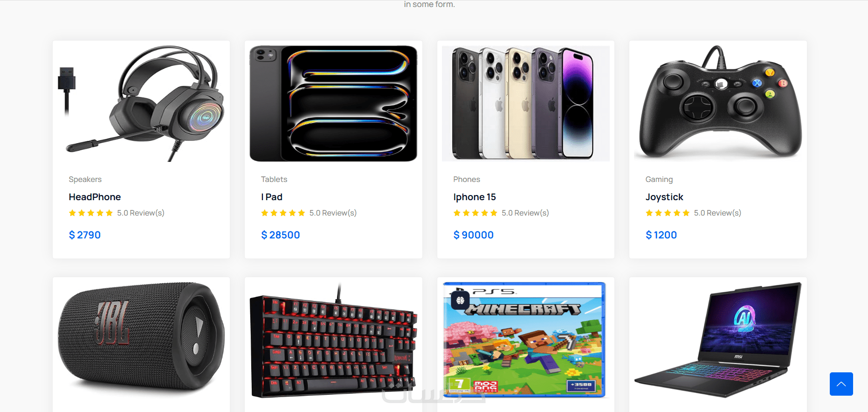Click the Gaming category label

tap(659, 179)
